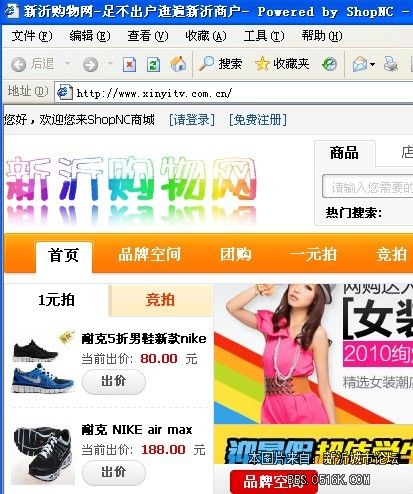Select the 商品 search tab
413x494 pixels.
coord(345,153)
